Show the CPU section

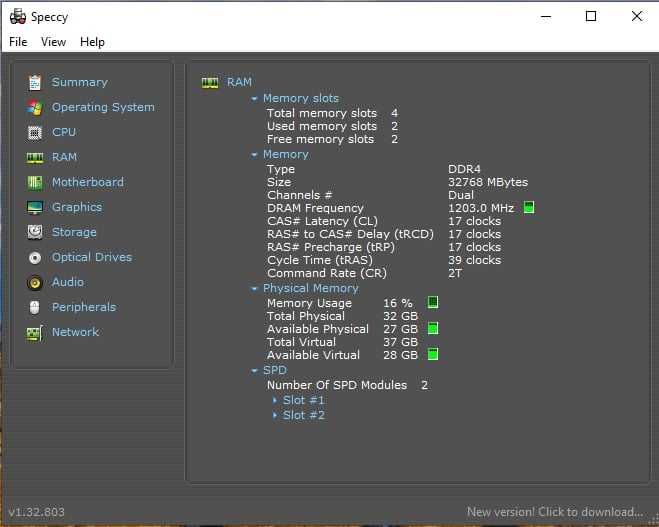[64, 132]
